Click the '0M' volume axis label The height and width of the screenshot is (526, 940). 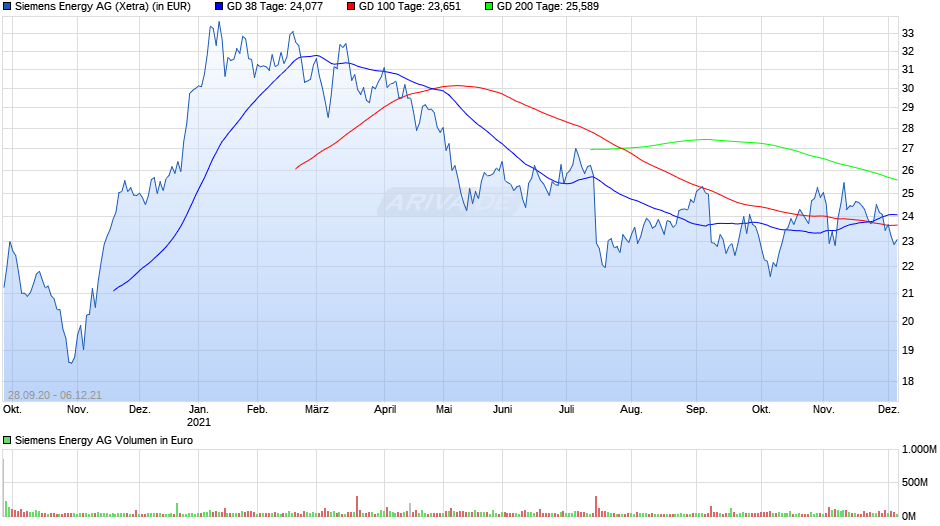click(x=909, y=516)
